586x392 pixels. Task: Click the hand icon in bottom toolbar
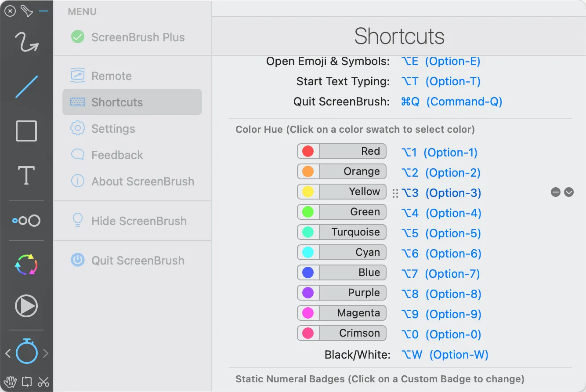(10, 381)
